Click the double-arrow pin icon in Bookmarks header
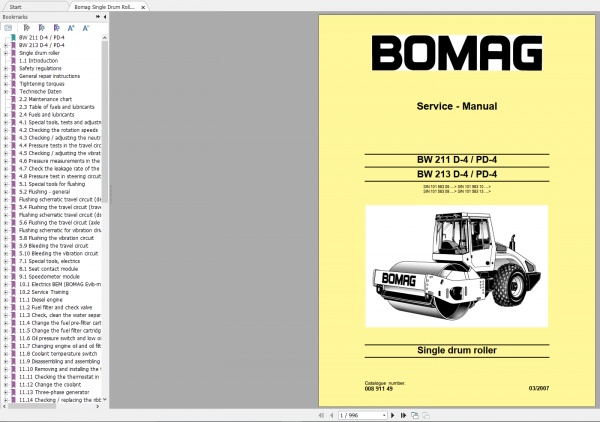Screen dimensions: 600x422 [98, 17]
